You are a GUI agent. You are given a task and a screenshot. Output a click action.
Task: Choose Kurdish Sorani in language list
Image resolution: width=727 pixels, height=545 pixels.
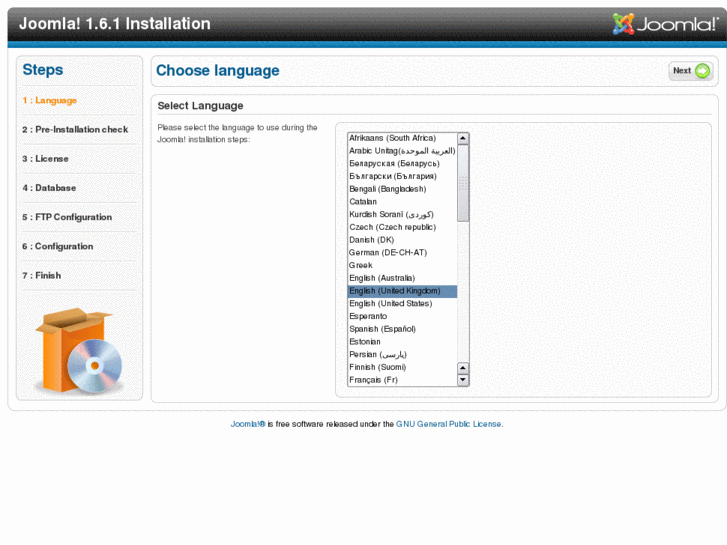coord(402,215)
